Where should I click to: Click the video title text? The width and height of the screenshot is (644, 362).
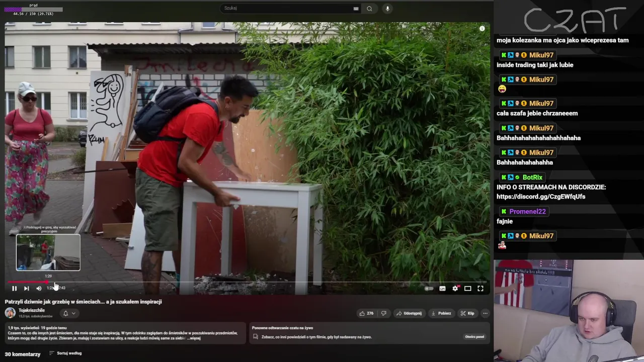click(x=84, y=302)
